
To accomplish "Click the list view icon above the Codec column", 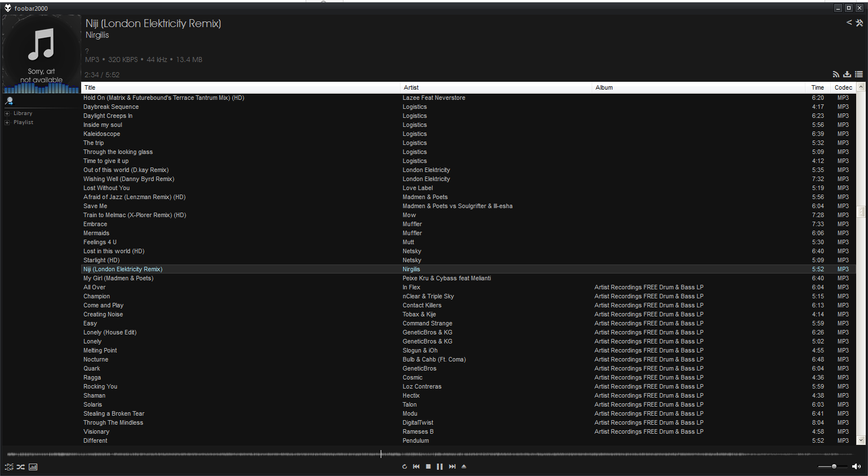I will (859, 74).
